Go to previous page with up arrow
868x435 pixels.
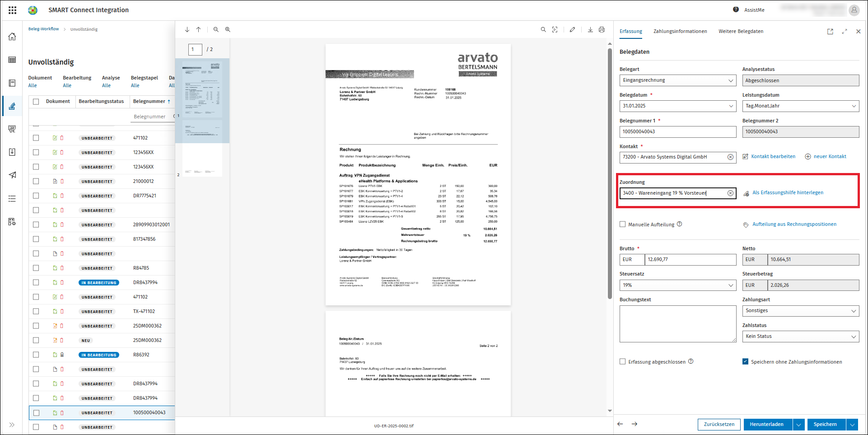tap(198, 29)
